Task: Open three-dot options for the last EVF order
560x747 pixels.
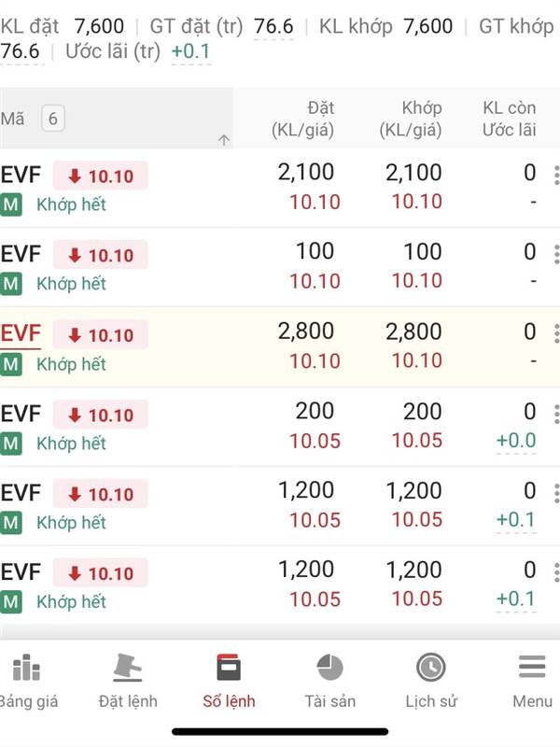Action: tap(556, 572)
